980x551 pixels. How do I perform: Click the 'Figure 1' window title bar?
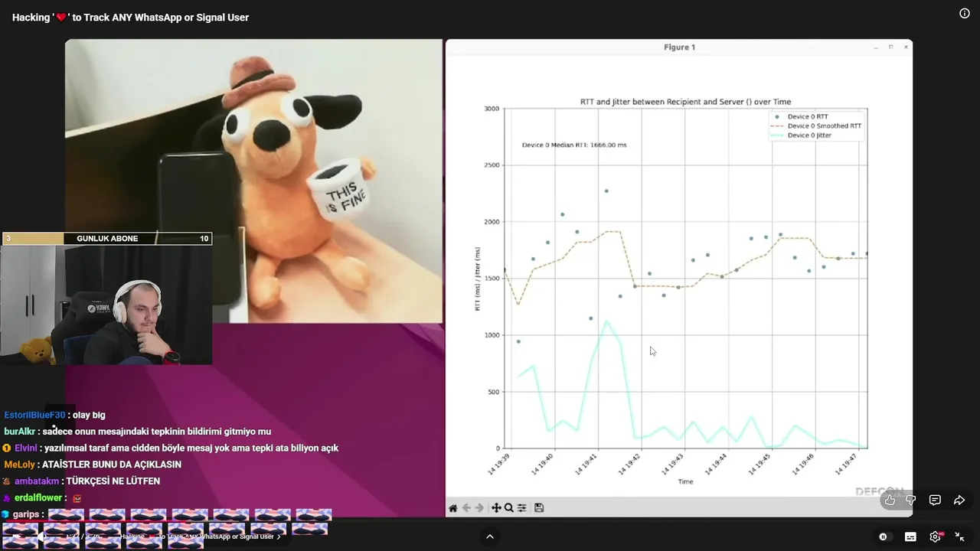[679, 47]
